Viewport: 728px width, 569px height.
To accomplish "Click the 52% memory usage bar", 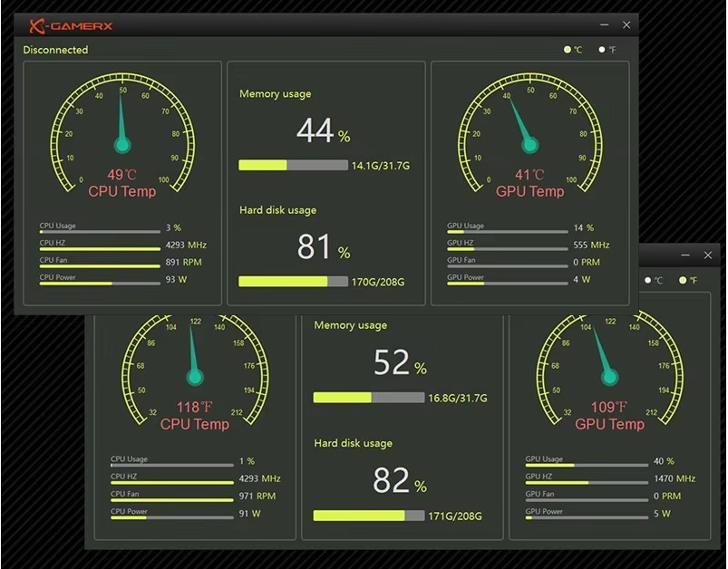I will (368, 398).
